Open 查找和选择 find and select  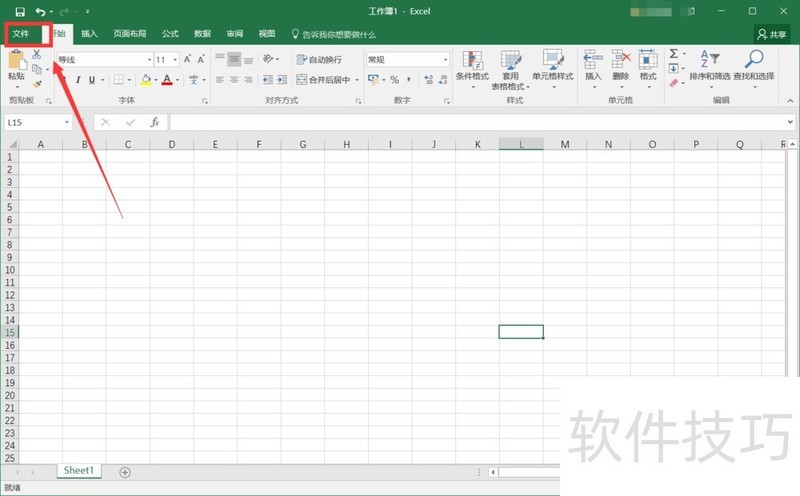[754, 69]
